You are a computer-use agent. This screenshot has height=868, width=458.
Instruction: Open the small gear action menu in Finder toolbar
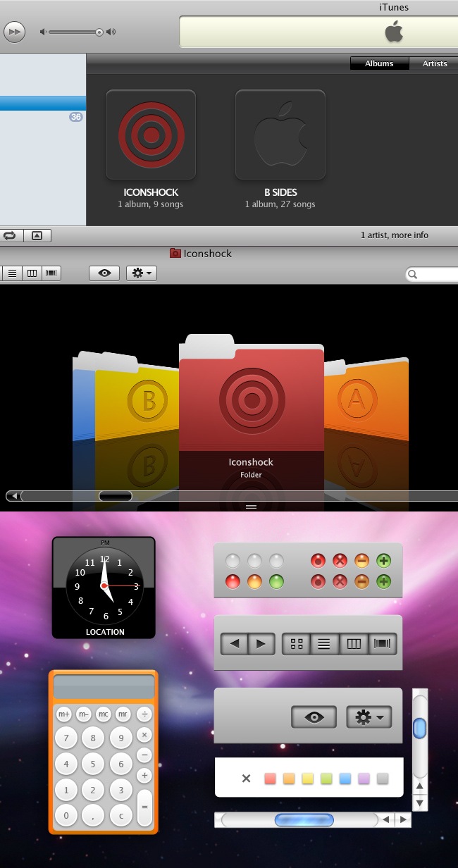coord(141,273)
